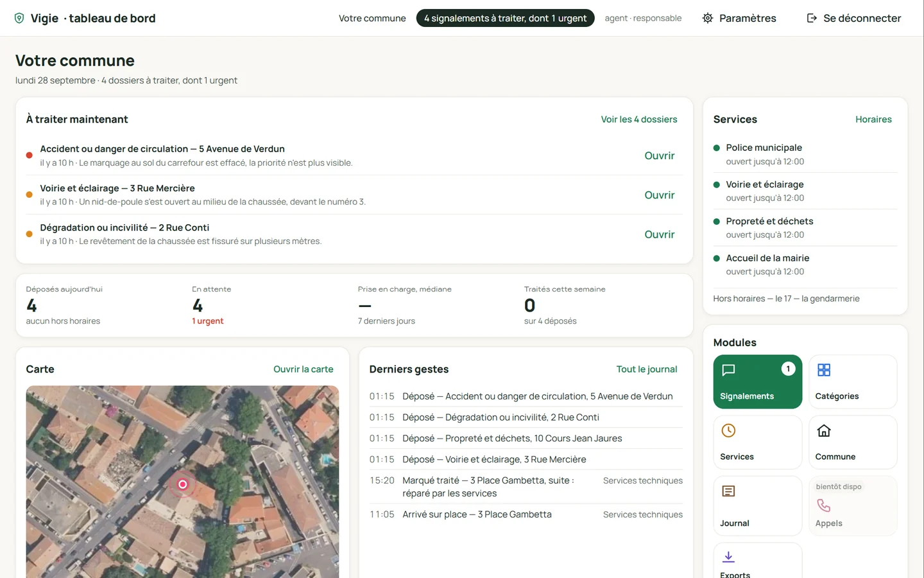The width and height of the screenshot is (924, 578).
Task: Click Ouvrir for the 2 Rue Conti report
Action: pyautogui.click(x=659, y=234)
